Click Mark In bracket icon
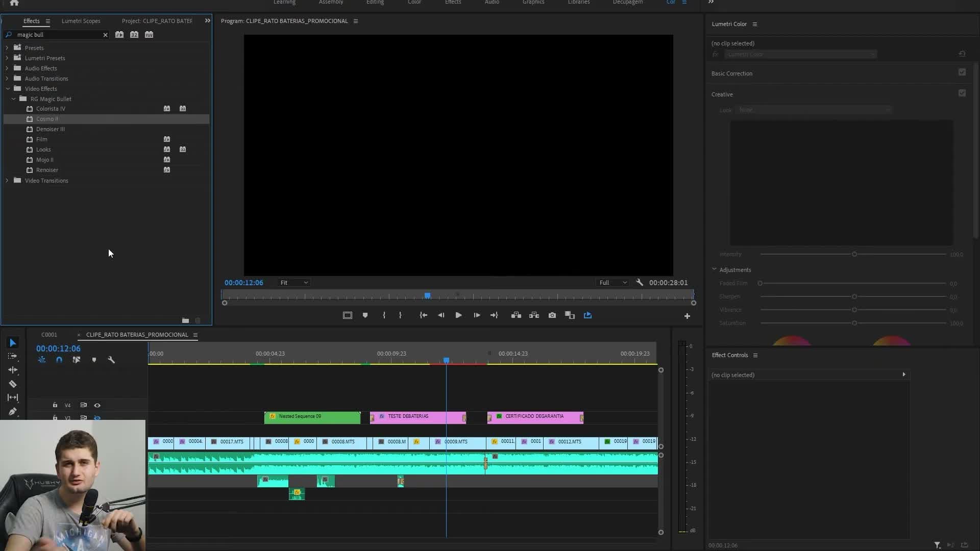Screen dimensions: 980x551 click(x=384, y=315)
